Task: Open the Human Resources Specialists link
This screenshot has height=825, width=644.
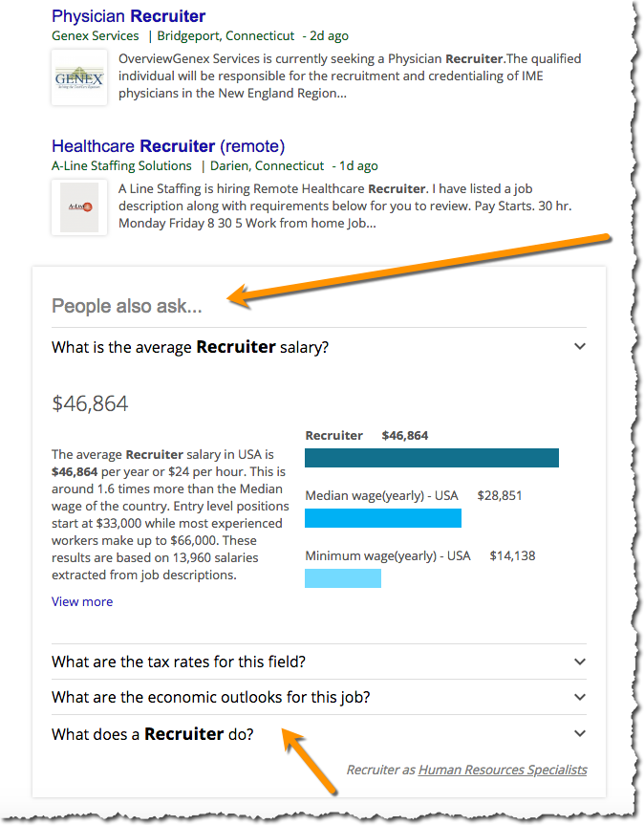Action: tap(503, 770)
